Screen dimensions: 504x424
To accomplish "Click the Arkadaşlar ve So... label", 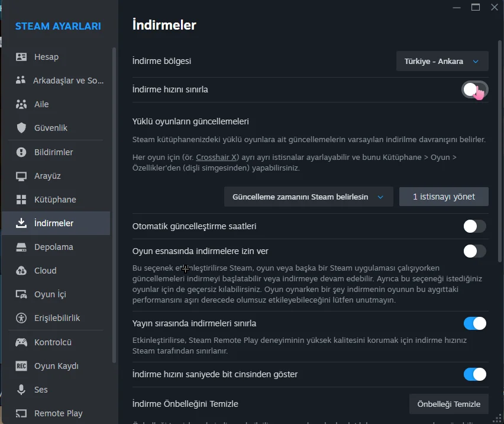I will [x=69, y=81].
